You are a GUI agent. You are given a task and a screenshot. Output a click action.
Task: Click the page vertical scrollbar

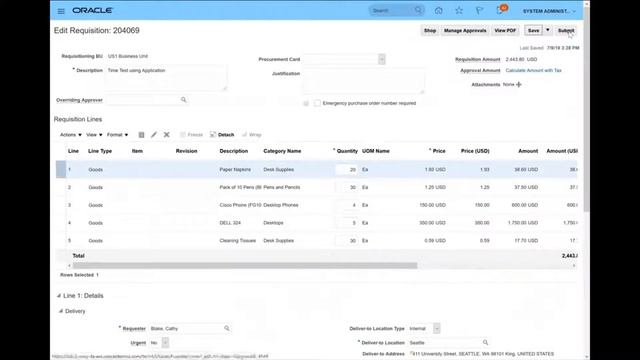(x=587, y=108)
